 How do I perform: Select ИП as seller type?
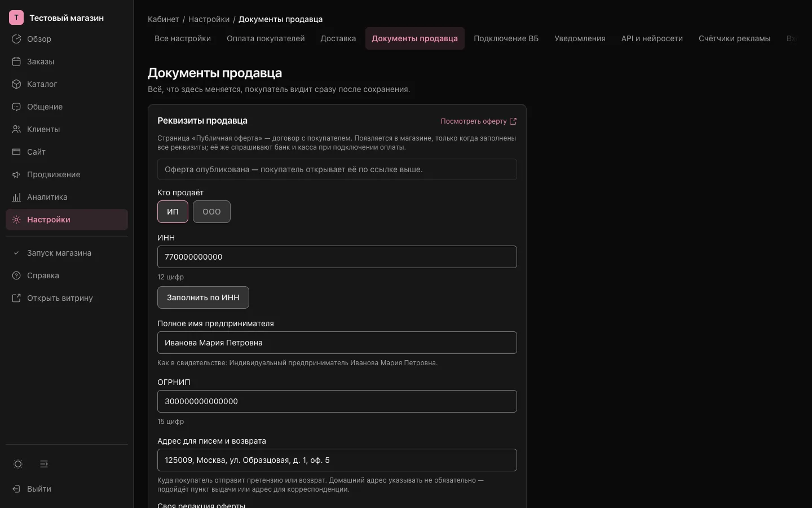[173, 212]
